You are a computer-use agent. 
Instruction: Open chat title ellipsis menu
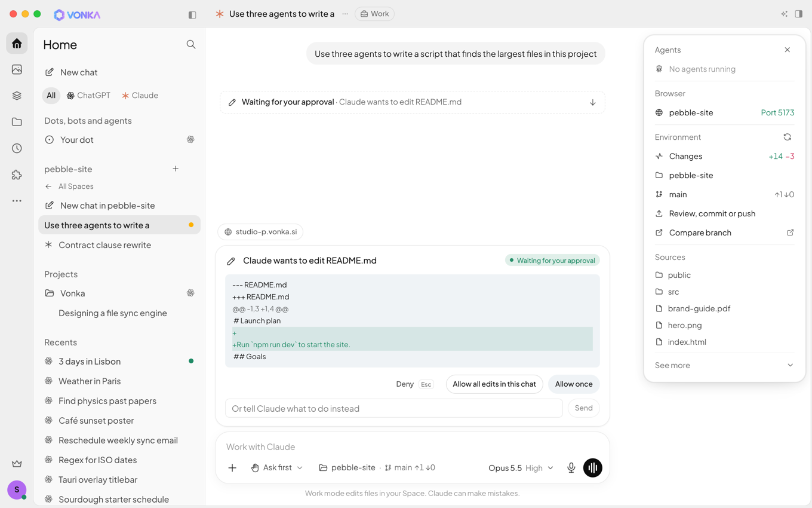(x=345, y=14)
